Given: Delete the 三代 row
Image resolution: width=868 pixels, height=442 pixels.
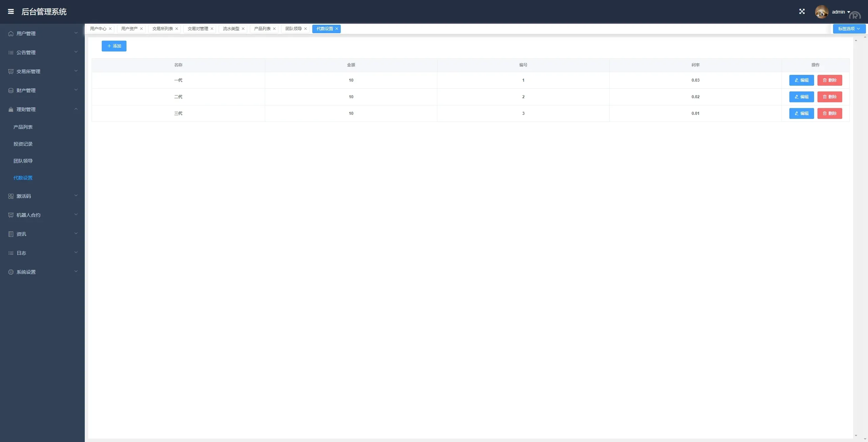Looking at the screenshot, I should (x=829, y=113).
